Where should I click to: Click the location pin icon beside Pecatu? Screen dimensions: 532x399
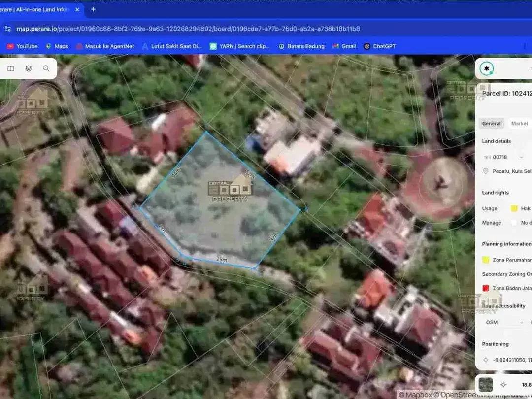[x=486, y=171]
